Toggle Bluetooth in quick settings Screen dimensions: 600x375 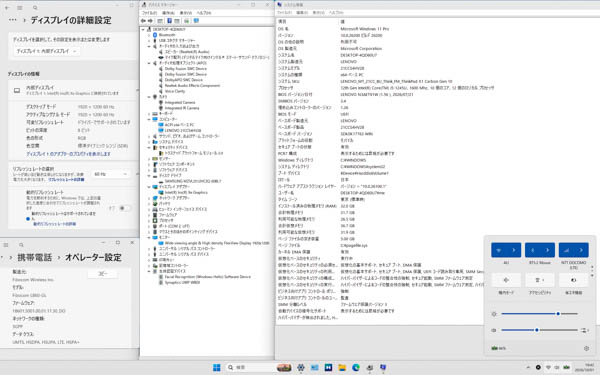coord(533,250)
